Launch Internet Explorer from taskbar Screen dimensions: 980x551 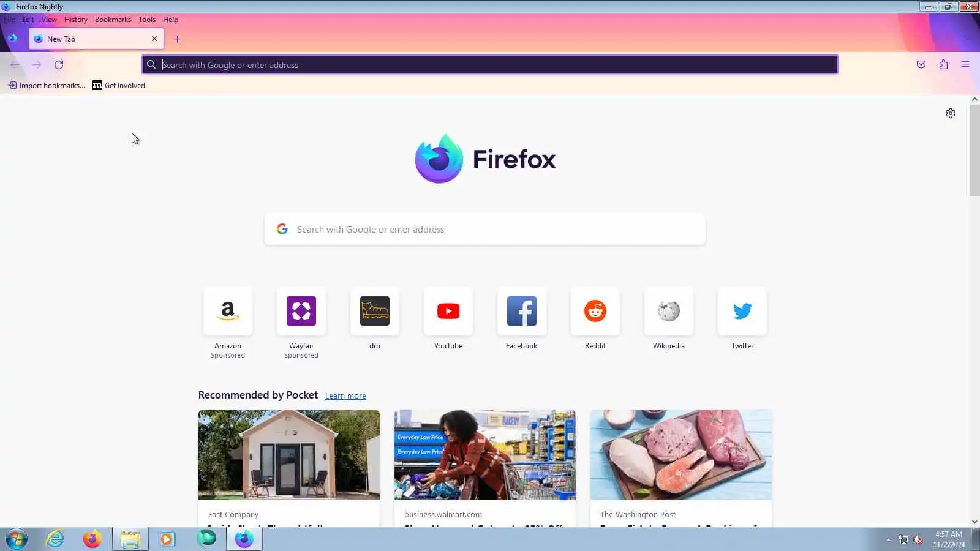(55, 539)
